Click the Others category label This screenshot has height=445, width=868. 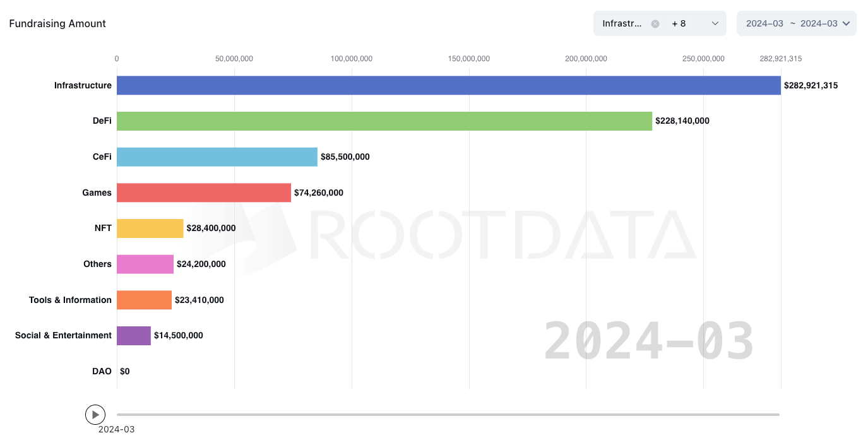[x=97, y=264]
